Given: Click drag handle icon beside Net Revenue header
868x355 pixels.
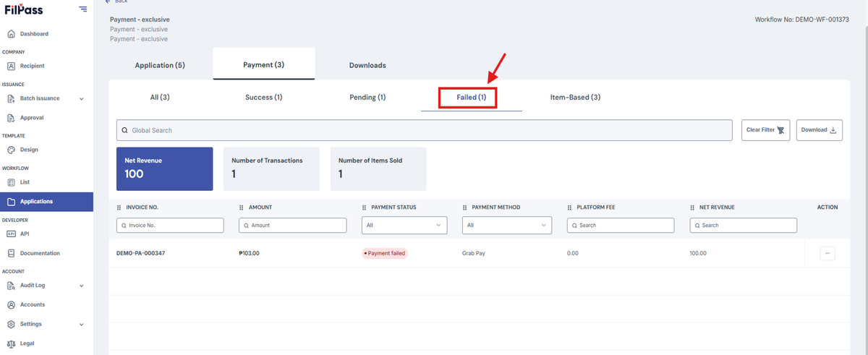Looking at the screenshot, I should pos(692,208).
